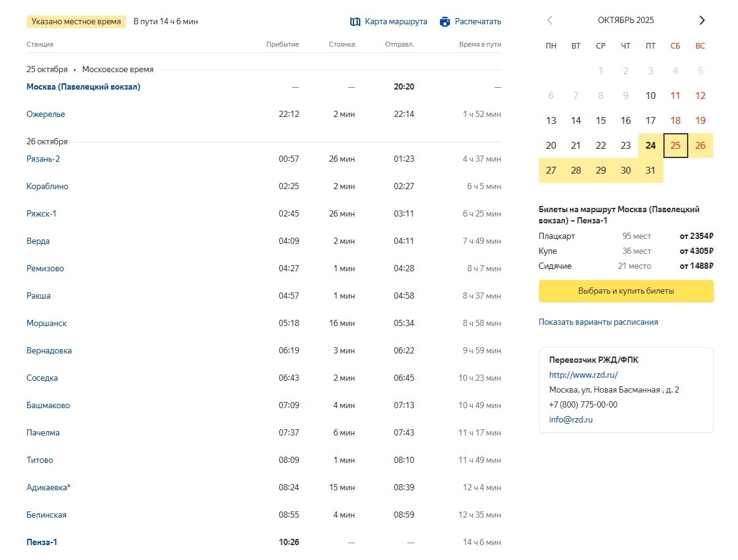Screen dimensions: 738x560
Task: Open the Рязань-2 station link
Action: (x=44, y=159)
